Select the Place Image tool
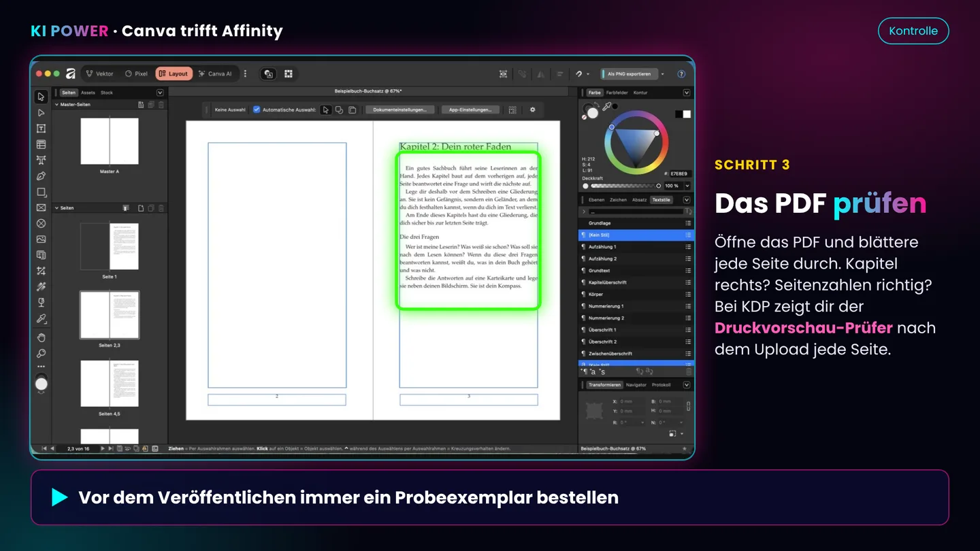 42,239
